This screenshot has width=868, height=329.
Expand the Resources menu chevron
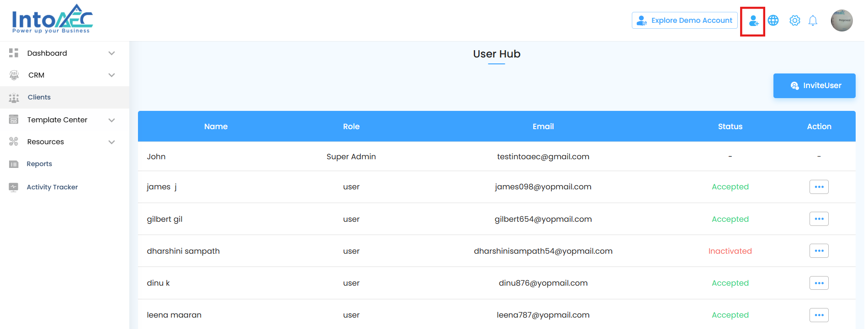pyautogui.click(x=111, y=142)
